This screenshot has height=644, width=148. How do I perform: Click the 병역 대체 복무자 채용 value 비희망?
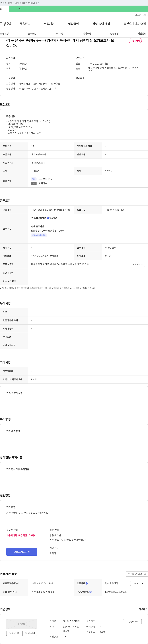[x=34, y=379]
